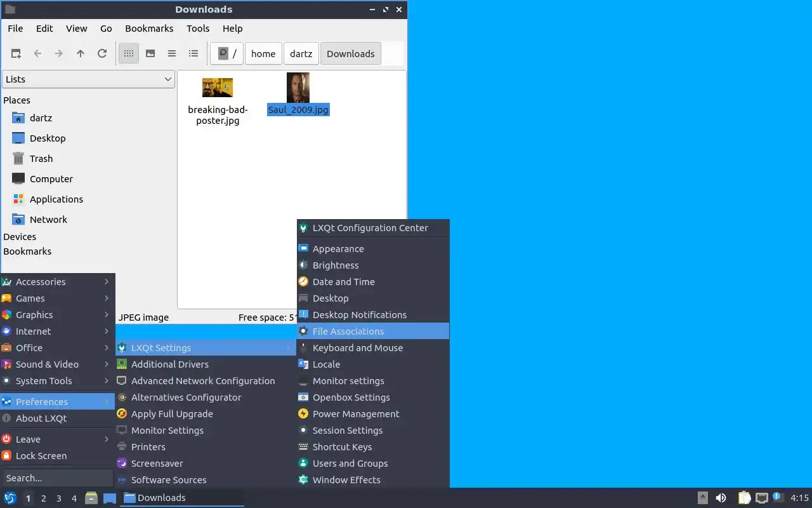Go up to the parent folder
Screen dimensions: 812x508
coord(81,54)
